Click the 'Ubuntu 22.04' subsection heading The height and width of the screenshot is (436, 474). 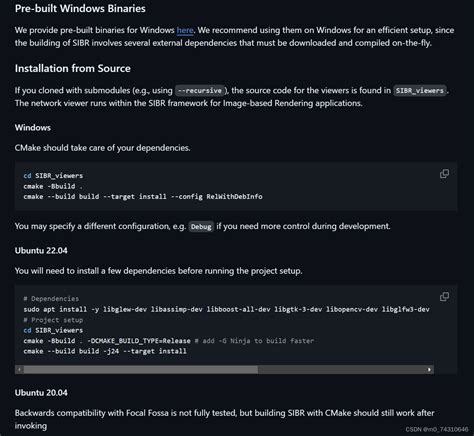point(41,250)
